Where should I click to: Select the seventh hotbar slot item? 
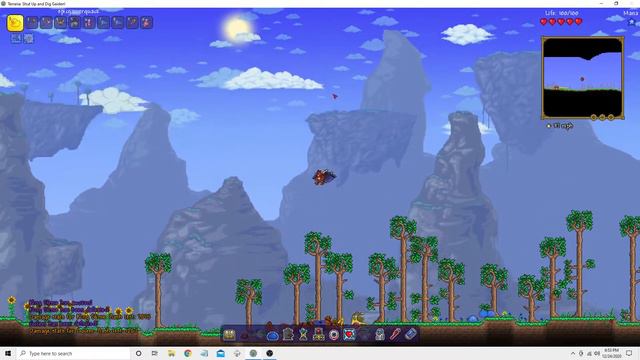coord(104,22)
